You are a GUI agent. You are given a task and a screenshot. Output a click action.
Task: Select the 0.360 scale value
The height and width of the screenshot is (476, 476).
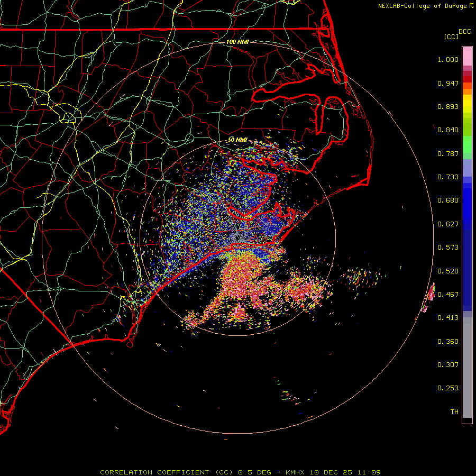[x=448, y=342]
